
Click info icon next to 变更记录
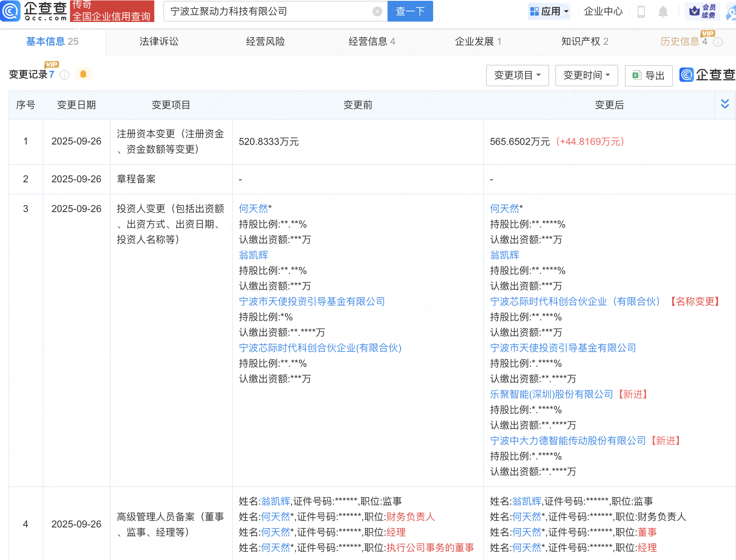pyautogui.click(x=64, y=75)
